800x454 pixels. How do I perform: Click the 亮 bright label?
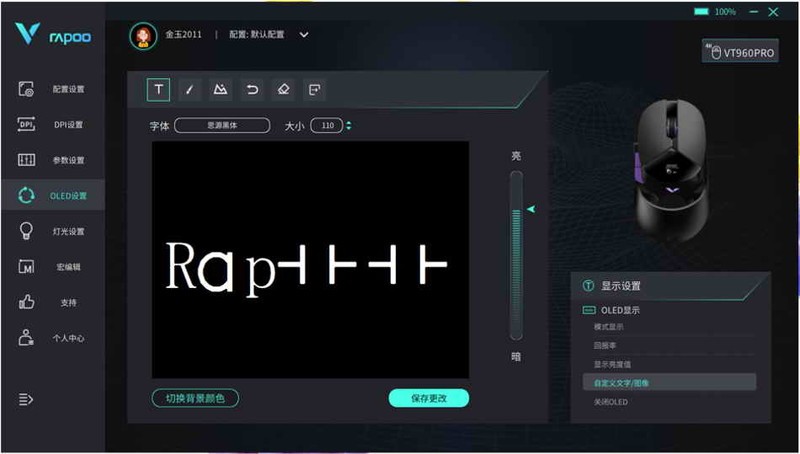tap(516, 156)
